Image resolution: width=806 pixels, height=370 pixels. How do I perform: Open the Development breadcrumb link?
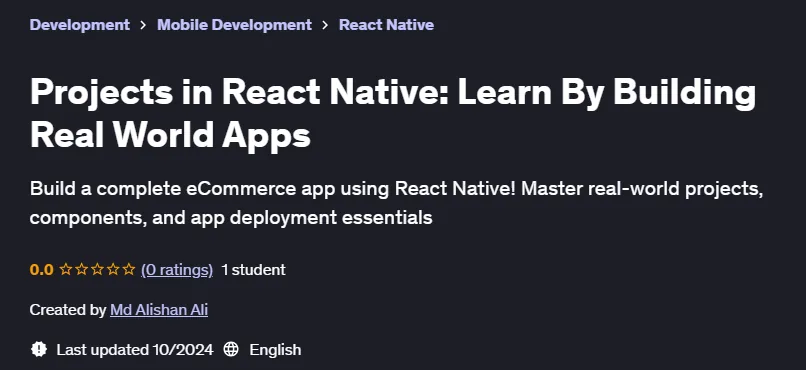pyautogui.click(x=80, y=25)
